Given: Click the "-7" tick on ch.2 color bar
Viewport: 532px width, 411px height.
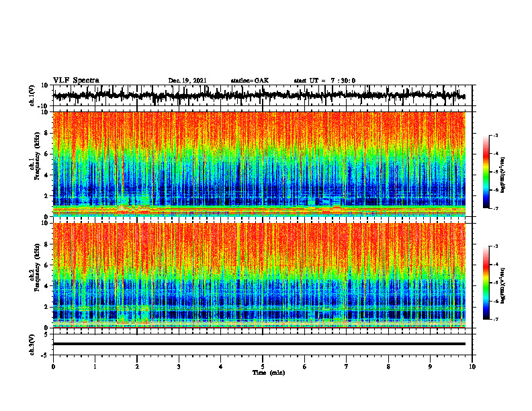Looking at the screenshot, I should point(496,319).
